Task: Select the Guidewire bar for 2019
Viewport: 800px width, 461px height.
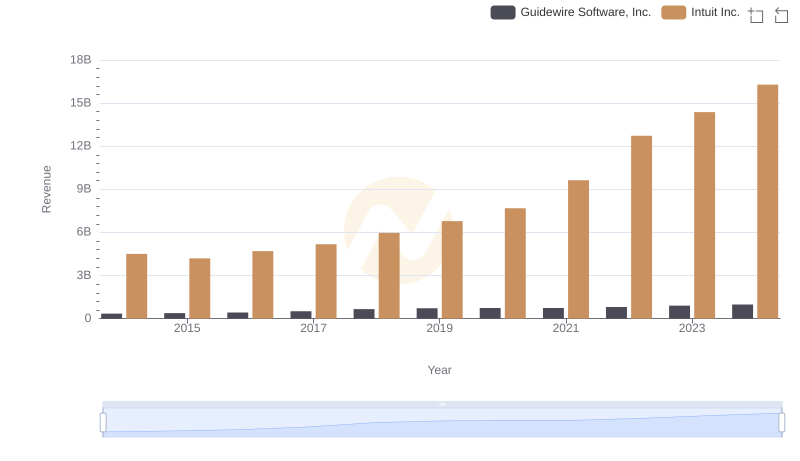Action: 427,313
